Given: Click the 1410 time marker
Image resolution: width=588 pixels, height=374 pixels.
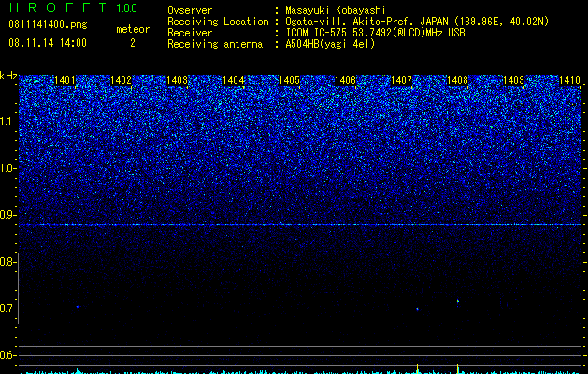Looking at the screenshot, I should pos(569,80).
